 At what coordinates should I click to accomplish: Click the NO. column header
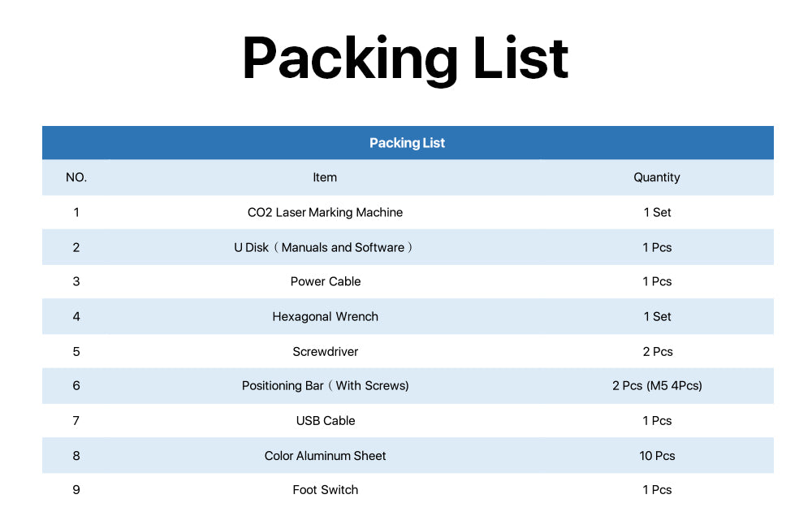click(x=76, y=177)
